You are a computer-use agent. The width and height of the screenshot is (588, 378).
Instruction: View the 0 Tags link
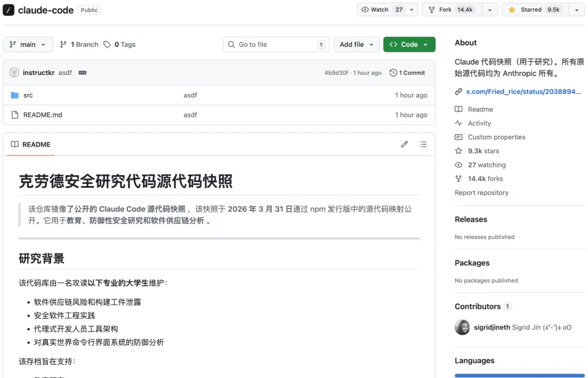[120, 44]
